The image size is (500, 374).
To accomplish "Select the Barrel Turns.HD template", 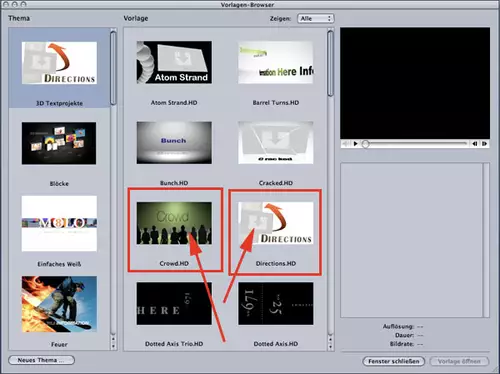I will (276, 62).
